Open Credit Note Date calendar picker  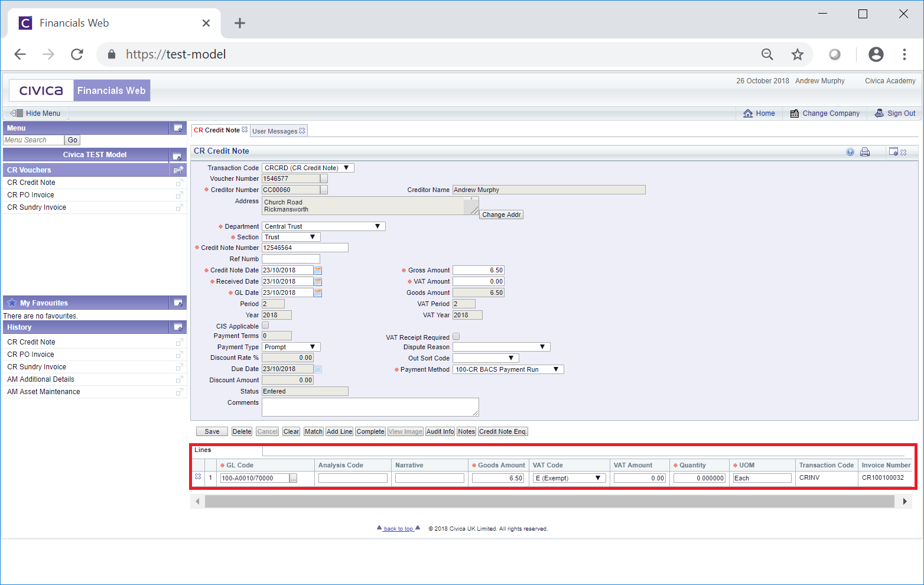click(x=318, y=271)
